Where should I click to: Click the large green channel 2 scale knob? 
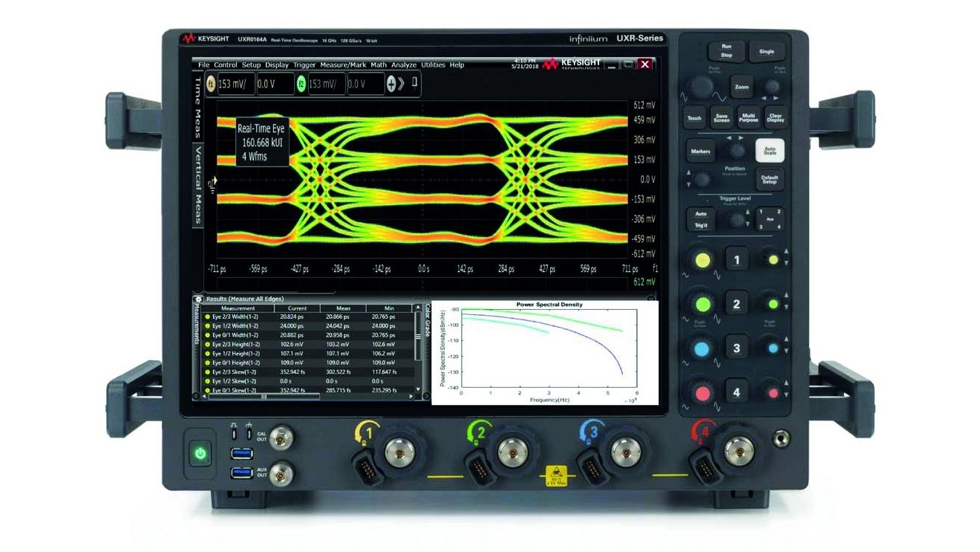(x=703, y=304)
